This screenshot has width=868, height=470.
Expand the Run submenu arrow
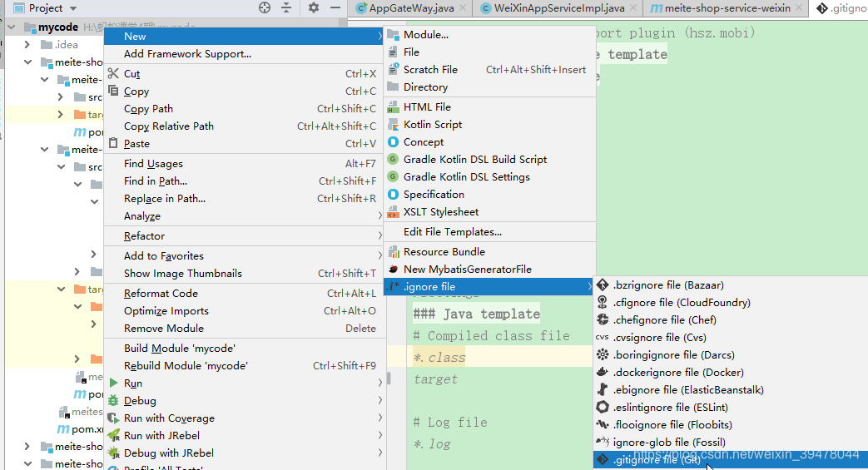point(379,383)
